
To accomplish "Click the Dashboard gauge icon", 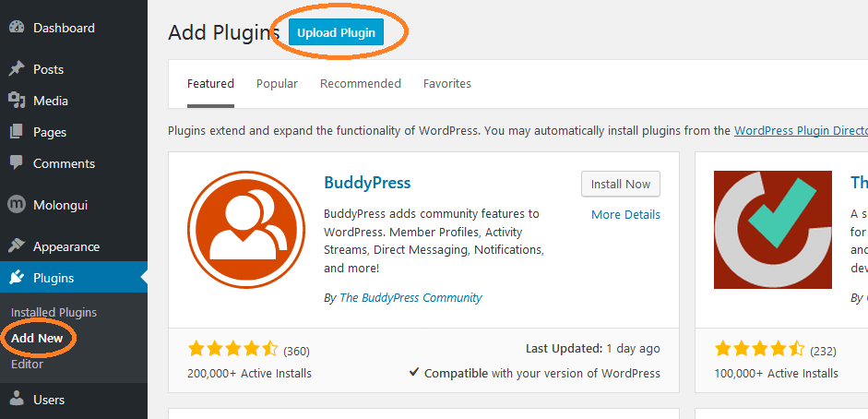I will (x=18, y=28).
